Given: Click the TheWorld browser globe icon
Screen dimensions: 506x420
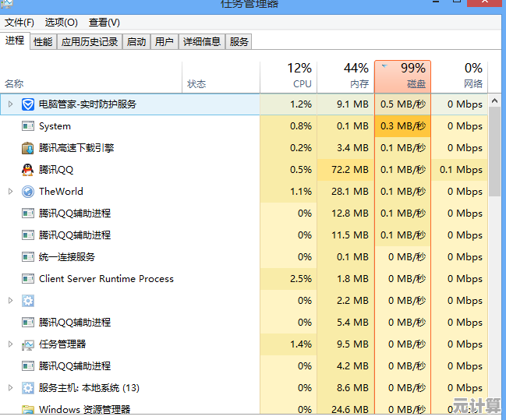Looking at the screenshot, I should pos(28,192).
